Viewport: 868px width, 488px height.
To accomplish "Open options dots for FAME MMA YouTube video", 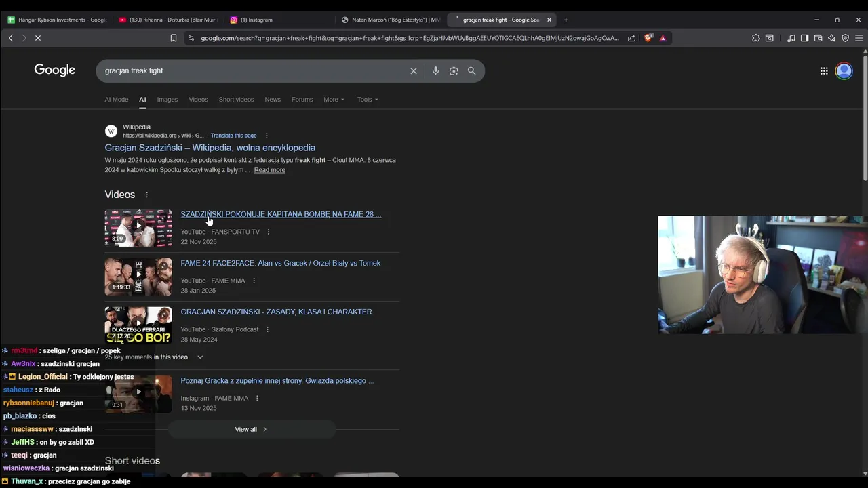I will tap(254, 281).
